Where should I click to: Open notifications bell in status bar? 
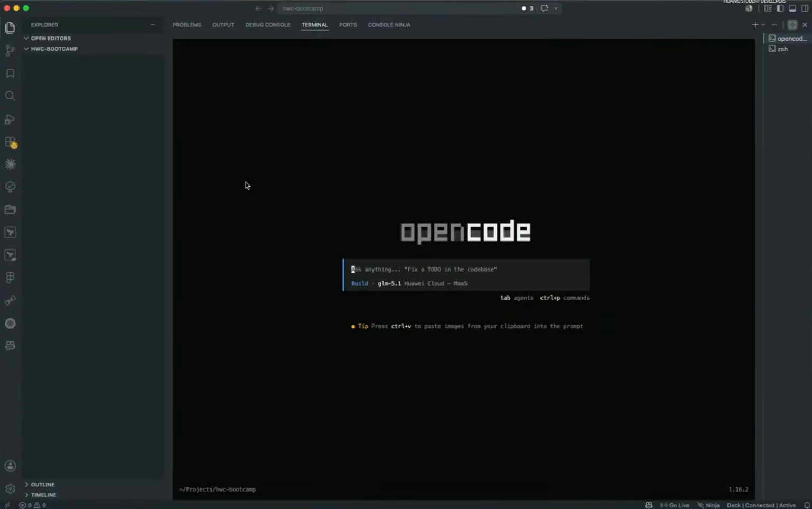[807, 505]
